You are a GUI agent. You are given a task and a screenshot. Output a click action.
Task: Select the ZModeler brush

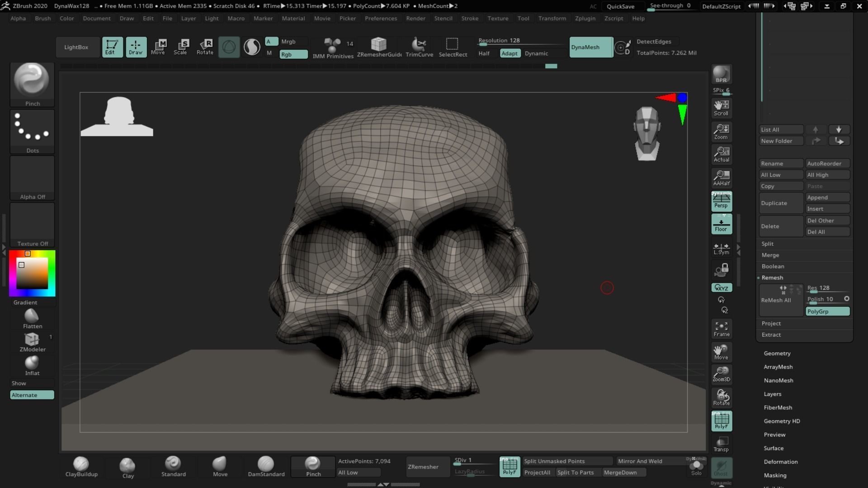click(32, 342)
